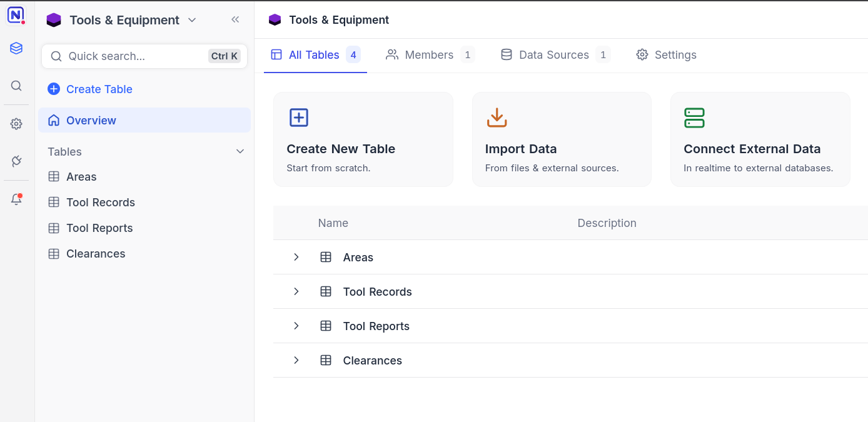Screen dimensions: 868x422
Task: Open the gear settings icon in mini sidebar
Action: pyautogui.click(x=16, y=124)
